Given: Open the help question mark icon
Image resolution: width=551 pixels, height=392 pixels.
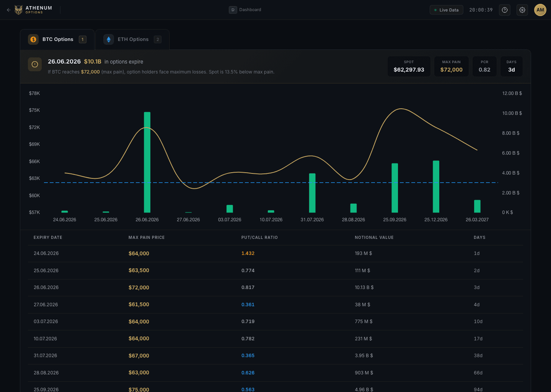Looking at the screenshot, I should (505, 10).
